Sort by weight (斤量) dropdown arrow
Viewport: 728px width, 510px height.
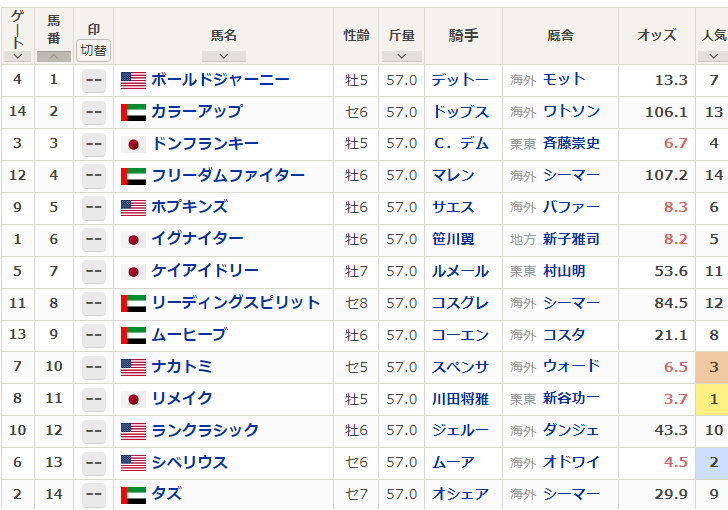(401, 57)
